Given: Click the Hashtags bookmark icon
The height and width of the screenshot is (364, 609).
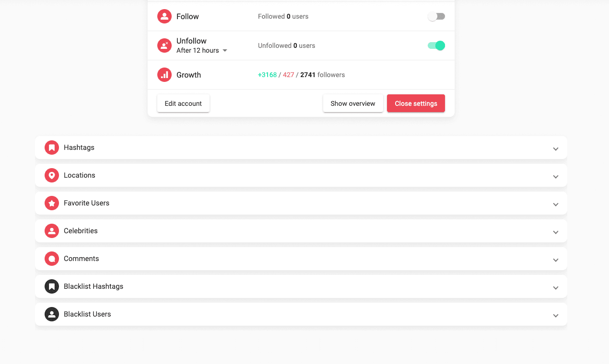Looking at the screenshot, I should point(52,148).
